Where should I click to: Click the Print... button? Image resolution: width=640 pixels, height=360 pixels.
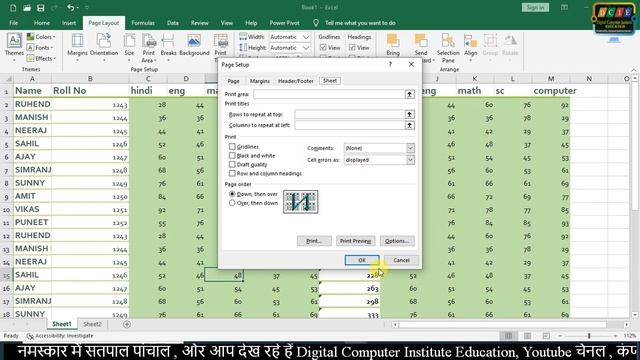pyautogui.click(x=314, y=241)
